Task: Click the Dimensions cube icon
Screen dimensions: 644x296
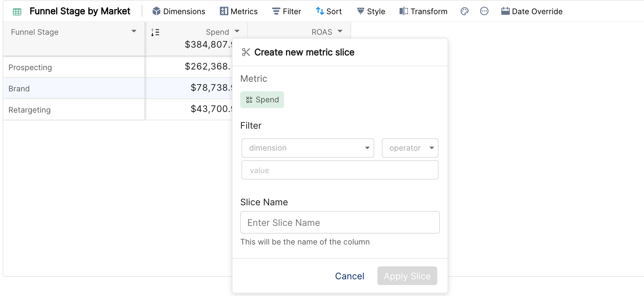Action: 156,11
